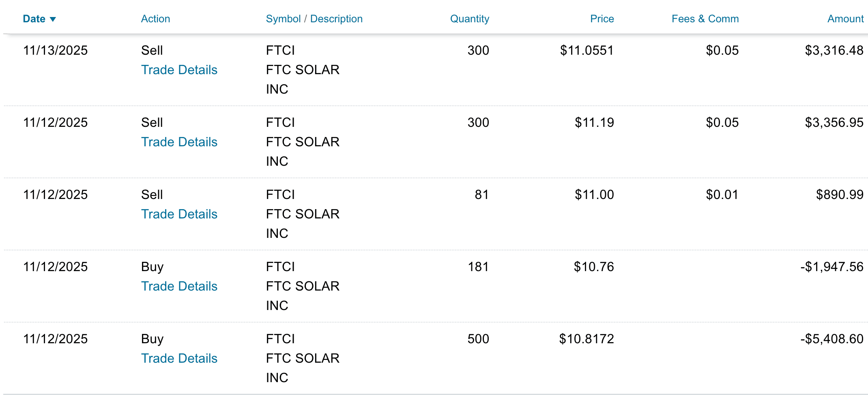Viewport: 868px width, 402px height.
Task: Sort by the Quantity column header
Action: click(469, 19)
